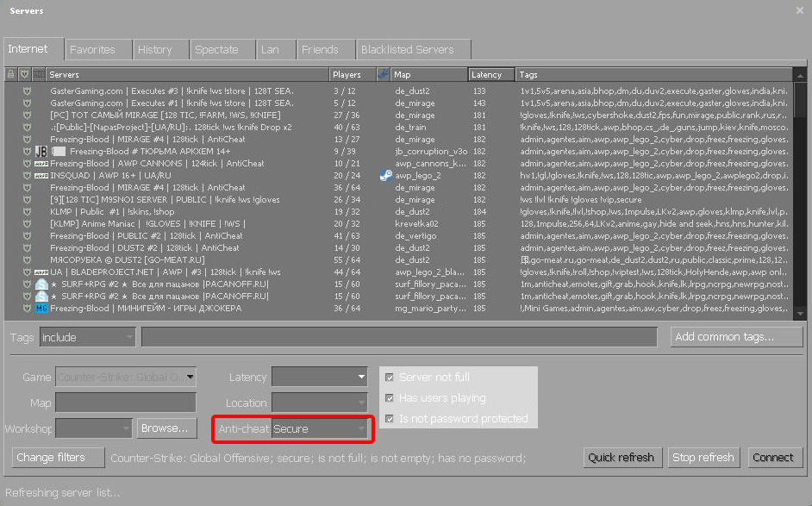This screenshot has width=812, height=506.
Task: Click the JB icon on the ТЮРЬМА АРКХЕМ row
Action: click(41, 151)
